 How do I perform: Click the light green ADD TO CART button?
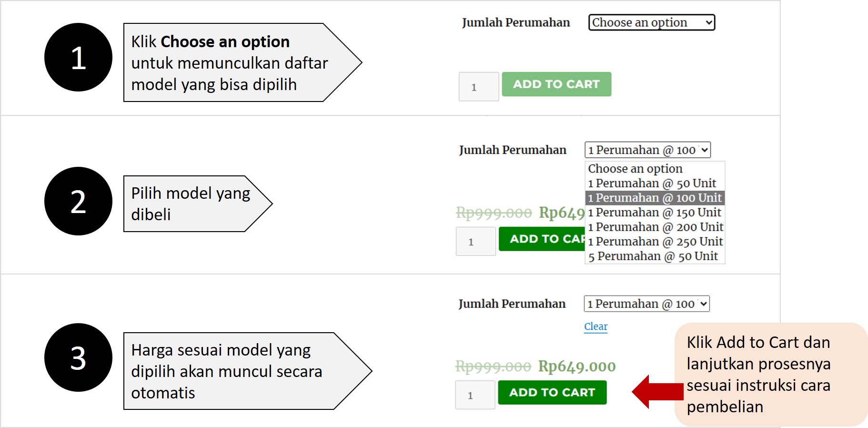click(x=556, y=84)
